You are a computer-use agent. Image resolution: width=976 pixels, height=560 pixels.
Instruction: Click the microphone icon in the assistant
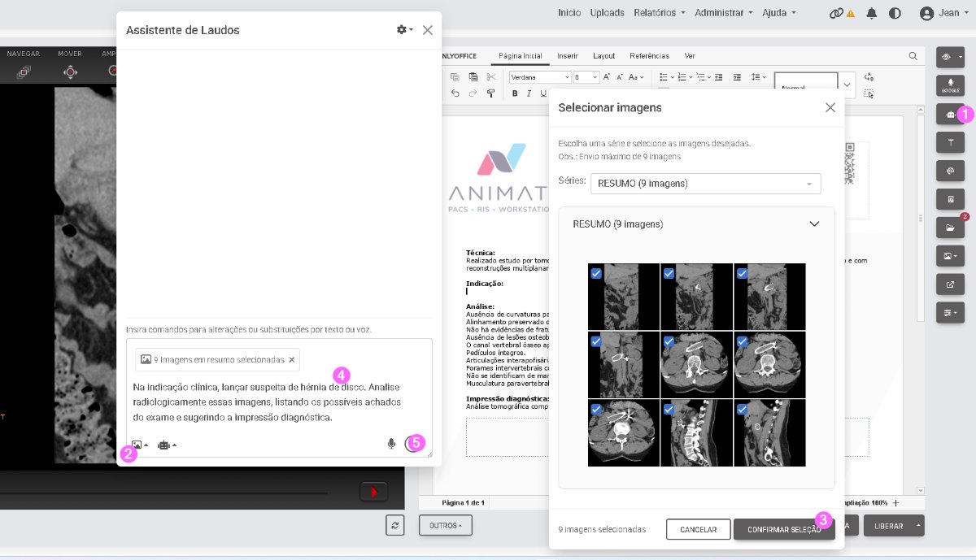coord(391,443)
